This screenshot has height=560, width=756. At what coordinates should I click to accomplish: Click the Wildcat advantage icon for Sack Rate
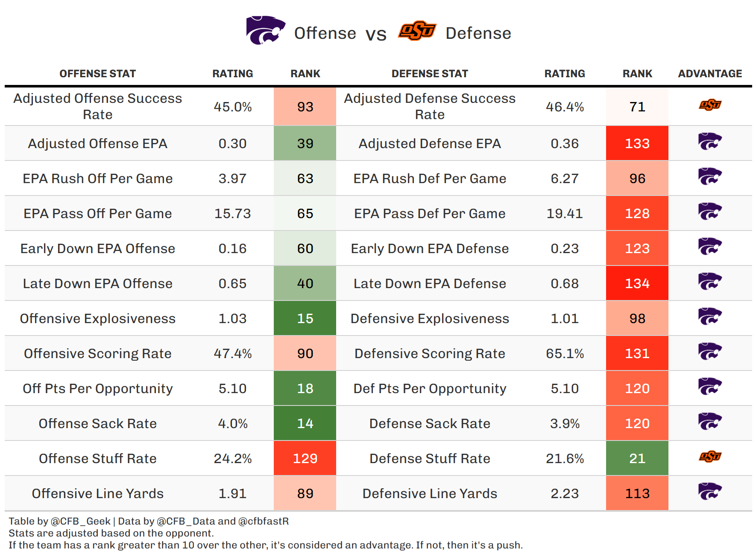(x=710, y=422)
